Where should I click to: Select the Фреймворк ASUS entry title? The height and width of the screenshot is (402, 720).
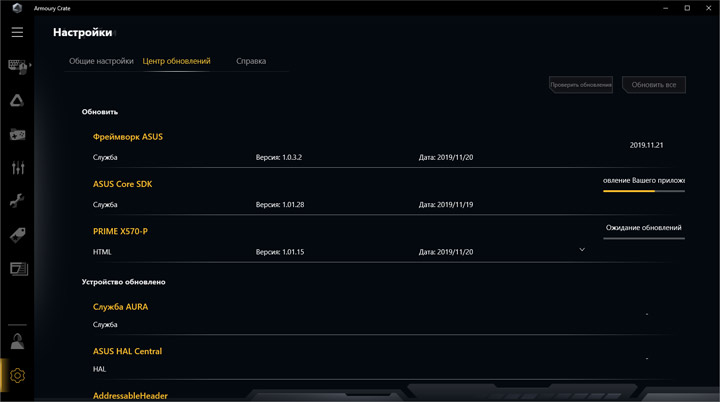pos(128,137)
